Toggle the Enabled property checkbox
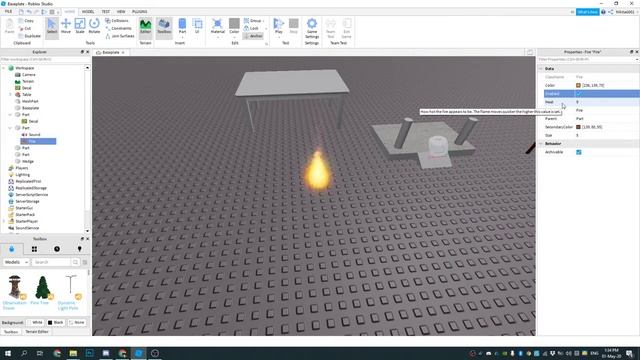Screen dimensions: 640x360 579,94
